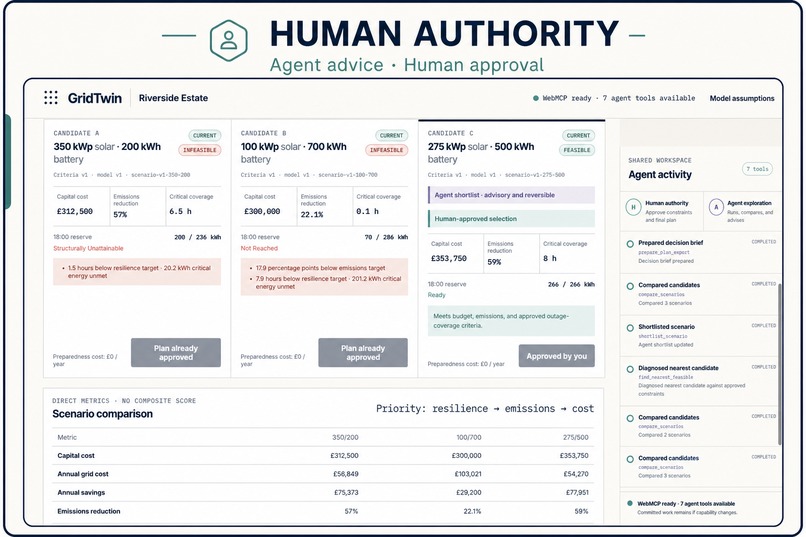The width and height of the screenshot is (806, 537).
Task: Click Candidate A CURRENT badge
Action: (205, 136)
